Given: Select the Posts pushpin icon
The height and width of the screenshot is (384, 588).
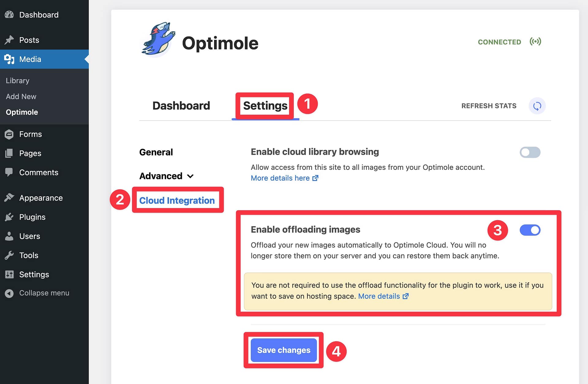Looking at the screenshot, I should click(9, 40).
